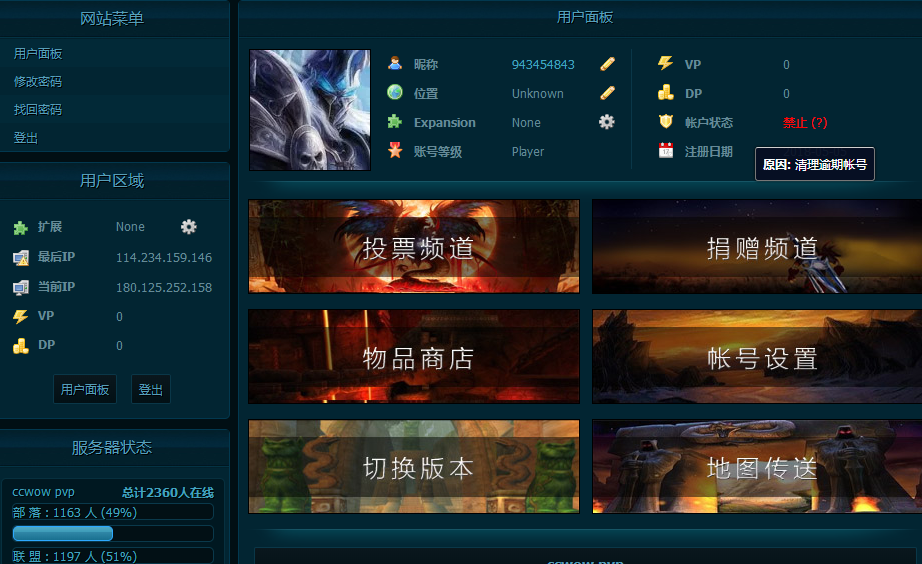This screenshot has height=564, width=922.
Task: Open 用户面板 in the website menu
Action: click(38, 54)
